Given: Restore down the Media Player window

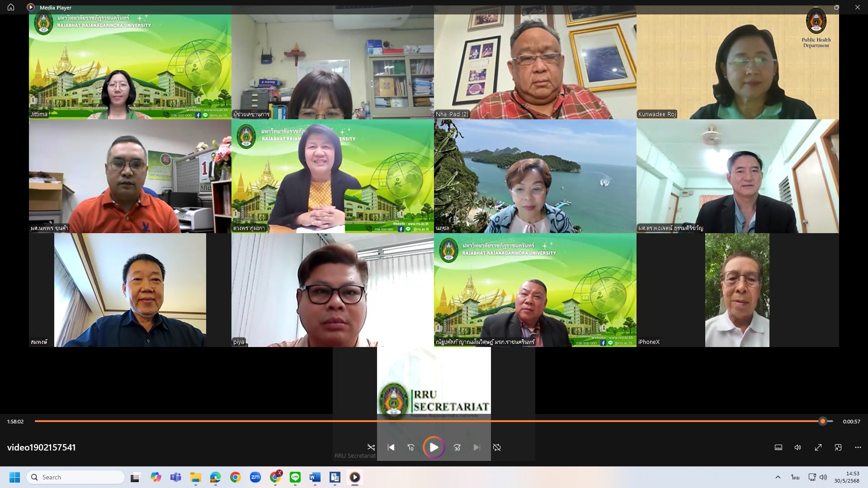Looking at the screenshot, I should click(x=836, y=7).
